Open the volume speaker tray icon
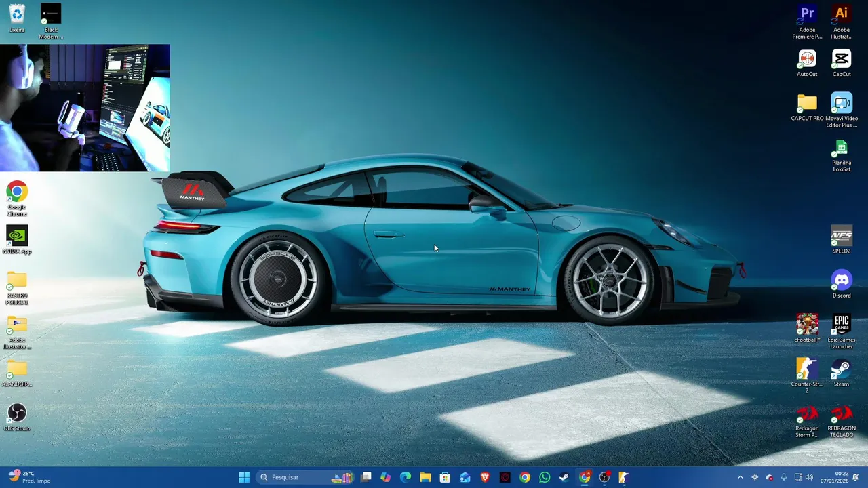868x488 pixels. (809, 477)
